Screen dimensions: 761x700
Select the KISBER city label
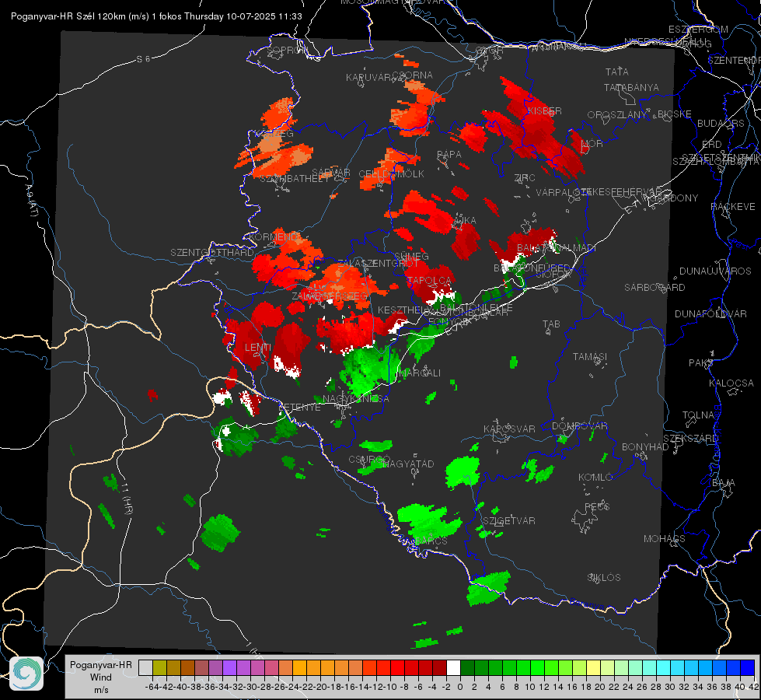click(545, 110)
